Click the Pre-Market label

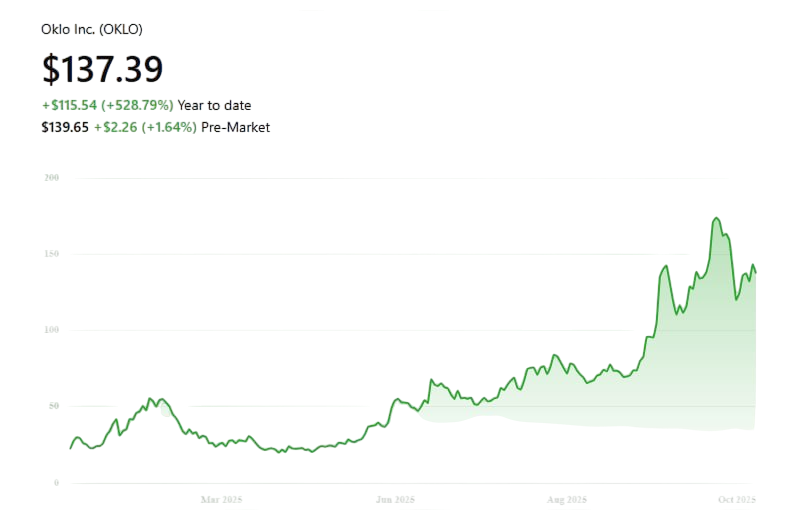(x=234, y=127)
